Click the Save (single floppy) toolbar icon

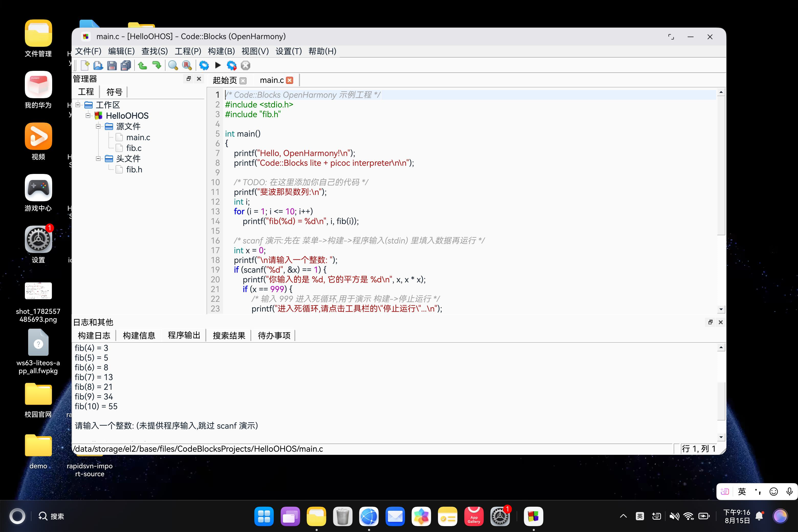coord(112,65)
